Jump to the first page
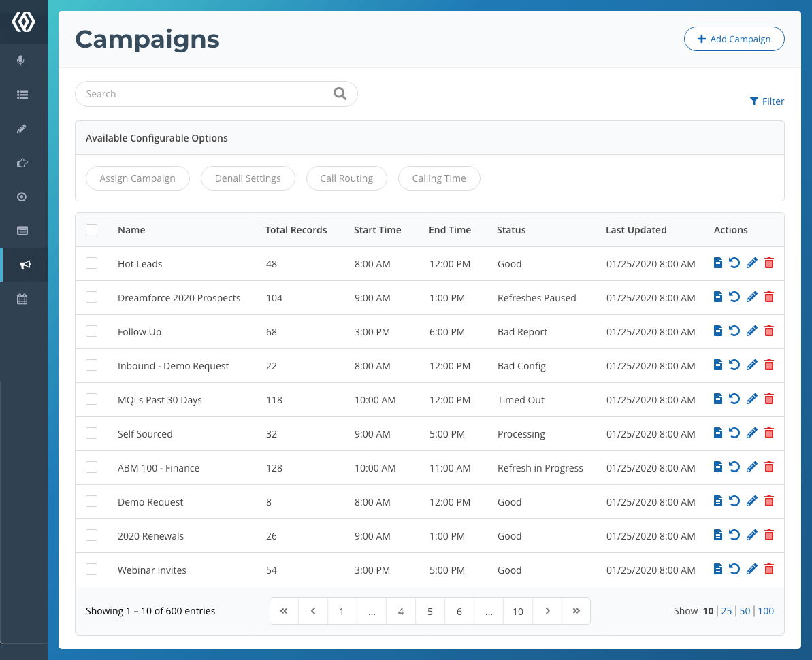 (284, 611)
